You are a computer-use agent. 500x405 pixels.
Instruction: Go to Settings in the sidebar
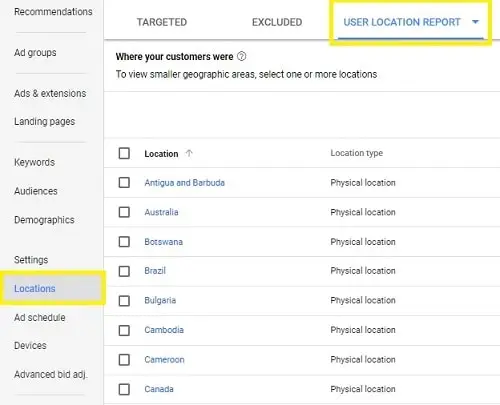pyautogui.click(x=31, y=260)
